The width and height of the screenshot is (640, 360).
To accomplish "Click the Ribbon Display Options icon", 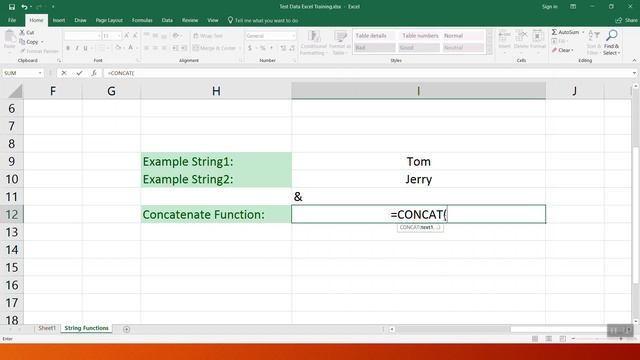I will click(x=573, y=7).
